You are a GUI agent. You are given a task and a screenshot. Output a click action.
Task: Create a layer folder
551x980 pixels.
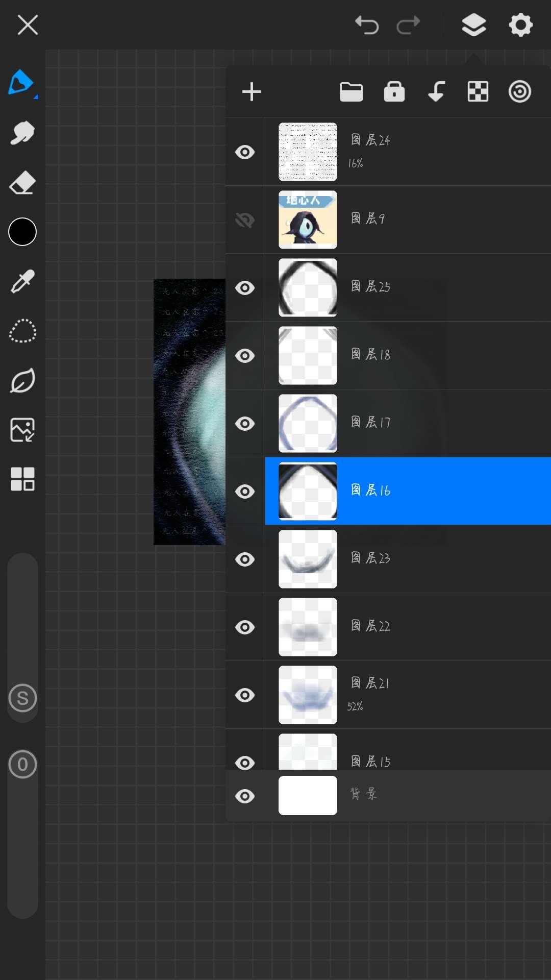click(x=352, y=92)
